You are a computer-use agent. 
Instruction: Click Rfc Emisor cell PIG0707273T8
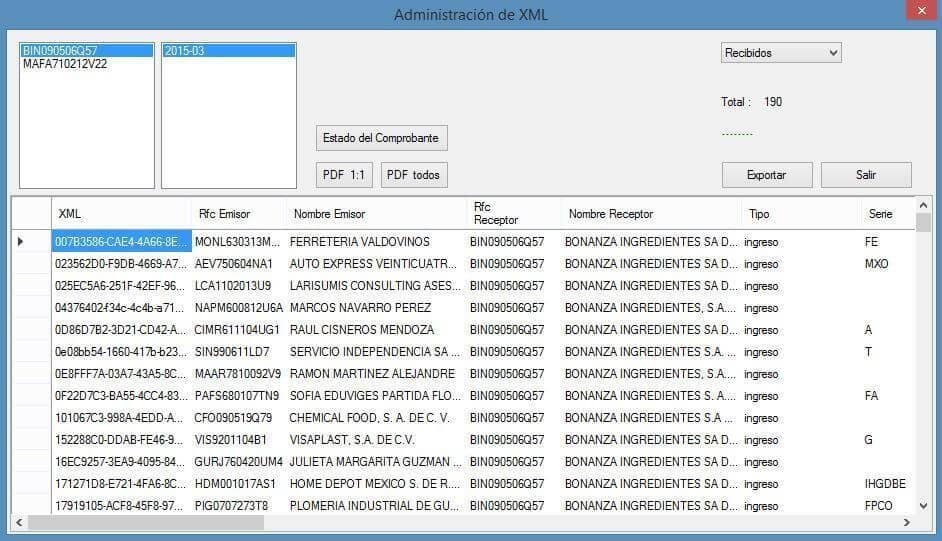click(x=239, y=506)
